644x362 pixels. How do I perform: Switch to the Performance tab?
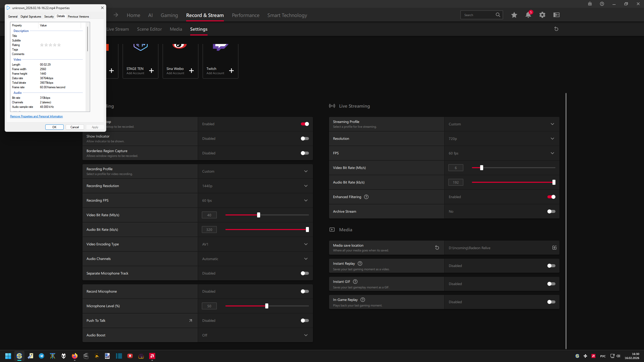click(x=245, y=15)
